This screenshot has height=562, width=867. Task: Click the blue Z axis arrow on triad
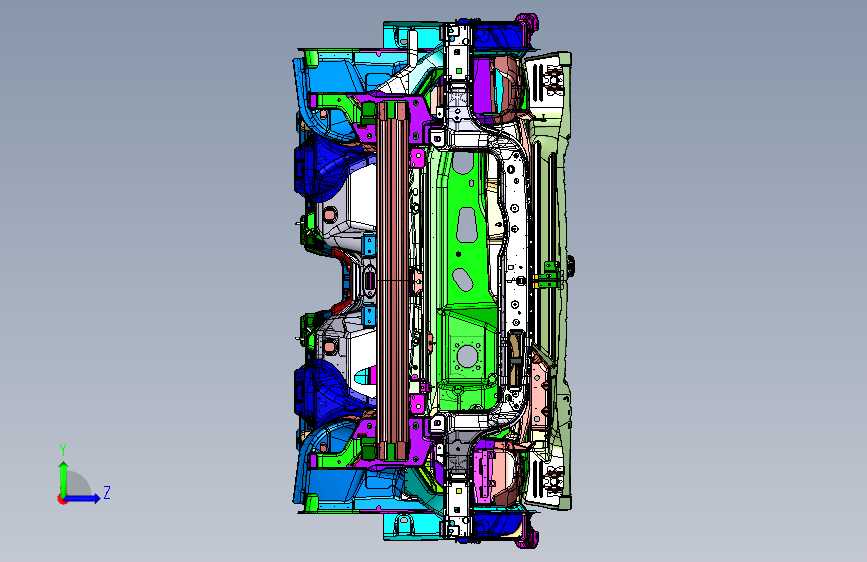(x=83, y=498)
